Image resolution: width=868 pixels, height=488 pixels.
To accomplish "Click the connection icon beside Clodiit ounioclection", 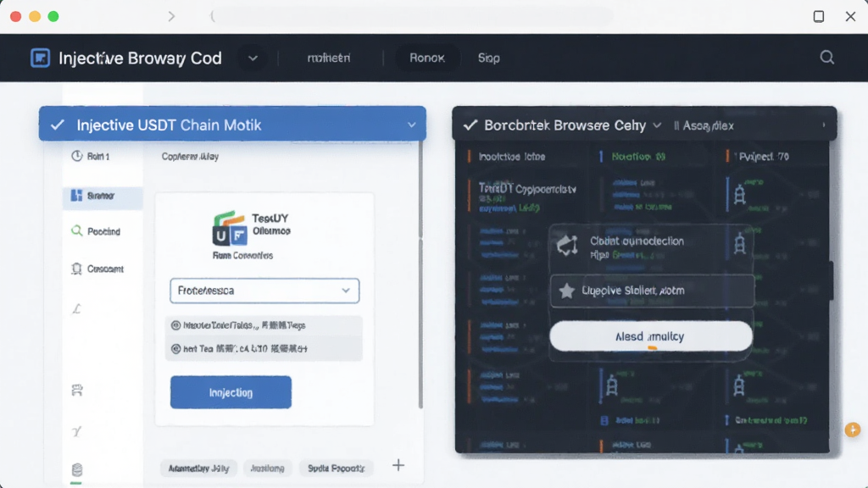I will click(567, 245).
